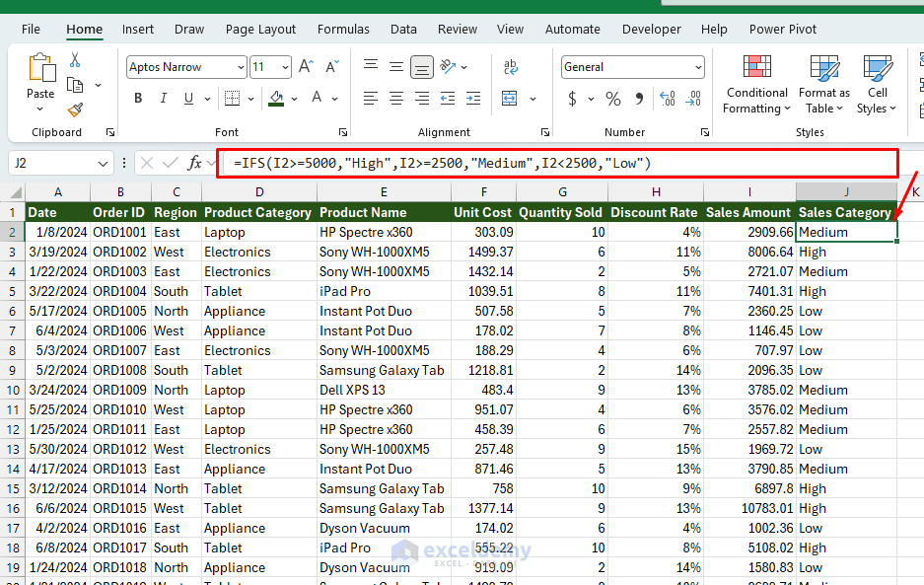The height and width of the screenshot is (585, 924).
Task: Expand Paste options arrow
Action: pos(40,110)
